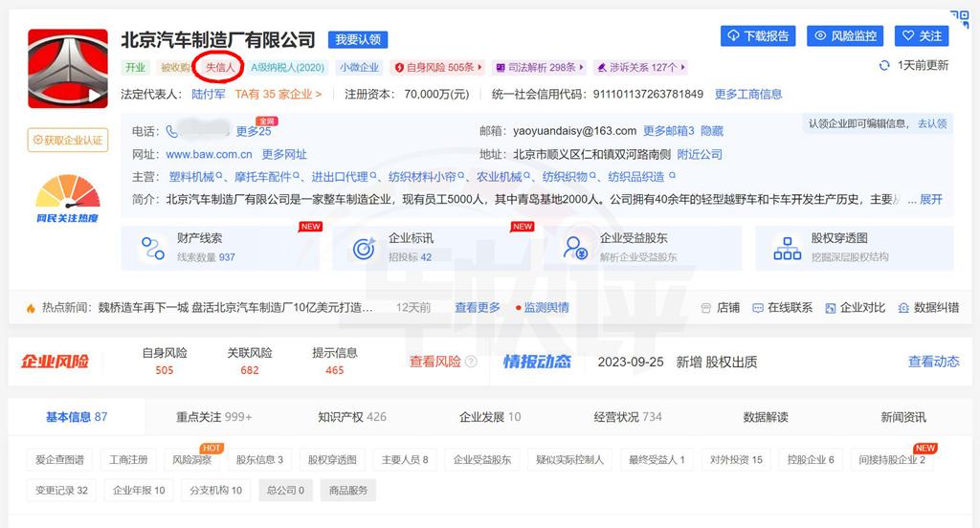Search 纺织品织造 business keyword
Screen dimensions: 980x528
point(642,177)
